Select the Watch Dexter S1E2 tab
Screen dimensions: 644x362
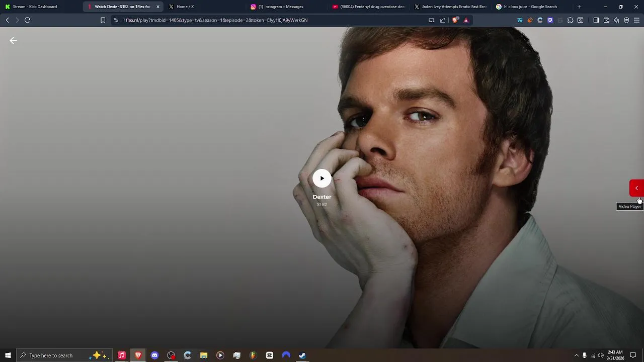point(122,7)
